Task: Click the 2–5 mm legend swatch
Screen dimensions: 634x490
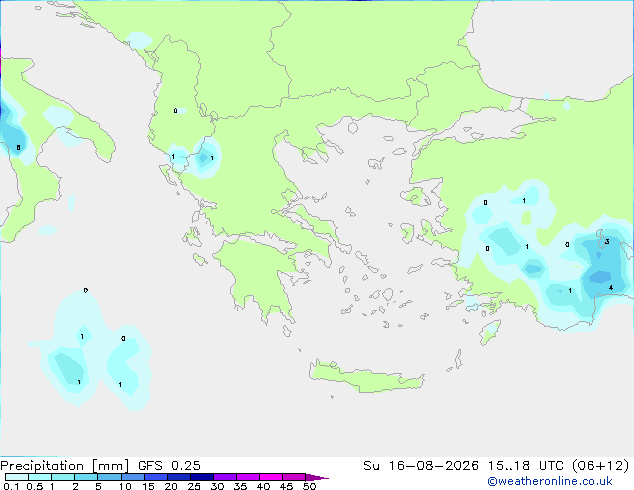Action: (86, 477)
